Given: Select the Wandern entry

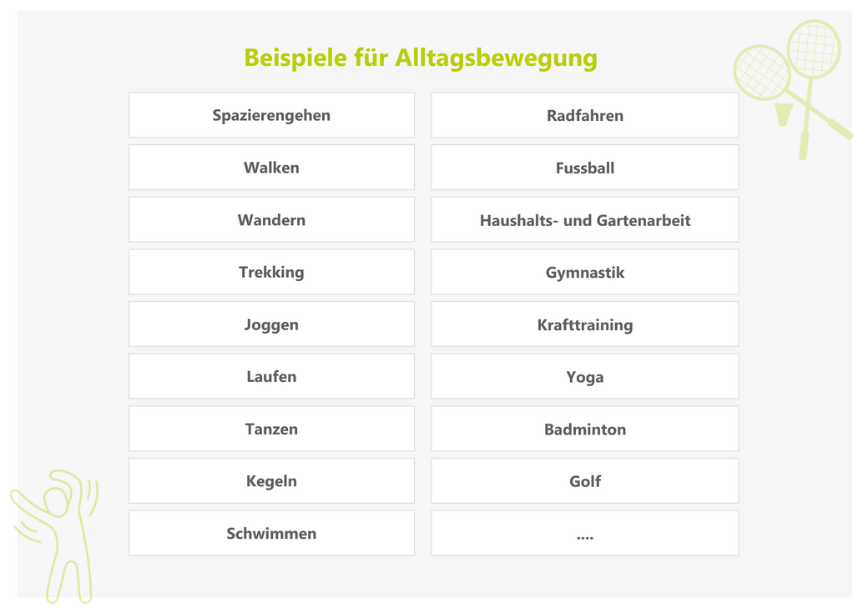Looking at the screenshot, I should pos(271,220).
